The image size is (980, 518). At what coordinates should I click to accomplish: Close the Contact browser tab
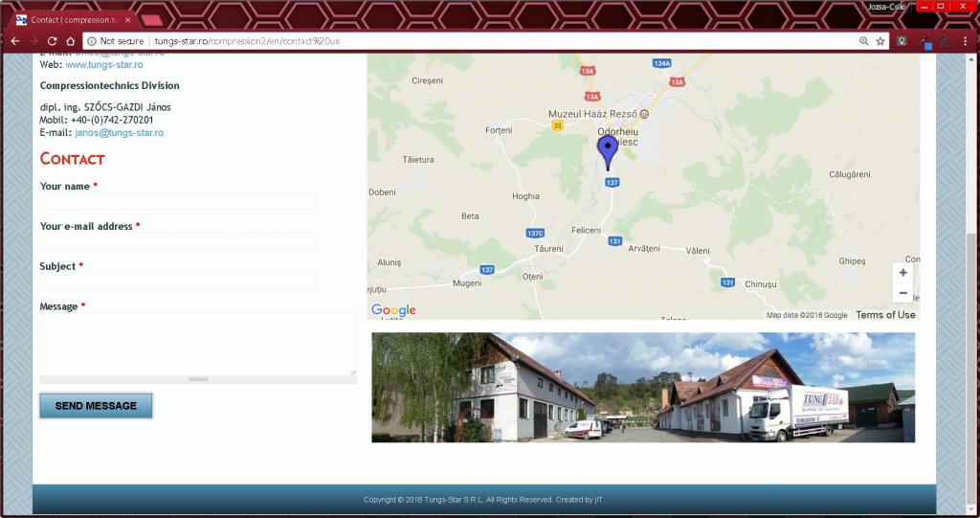pos(128,19)
